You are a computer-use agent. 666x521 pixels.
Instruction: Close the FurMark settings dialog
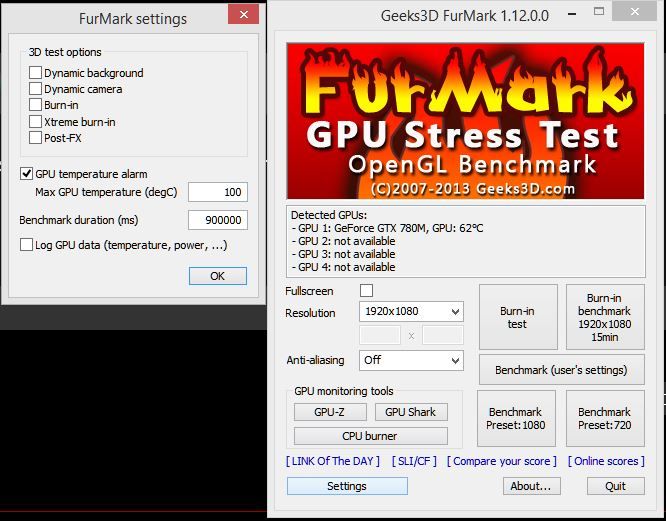(x=243, y=14)
